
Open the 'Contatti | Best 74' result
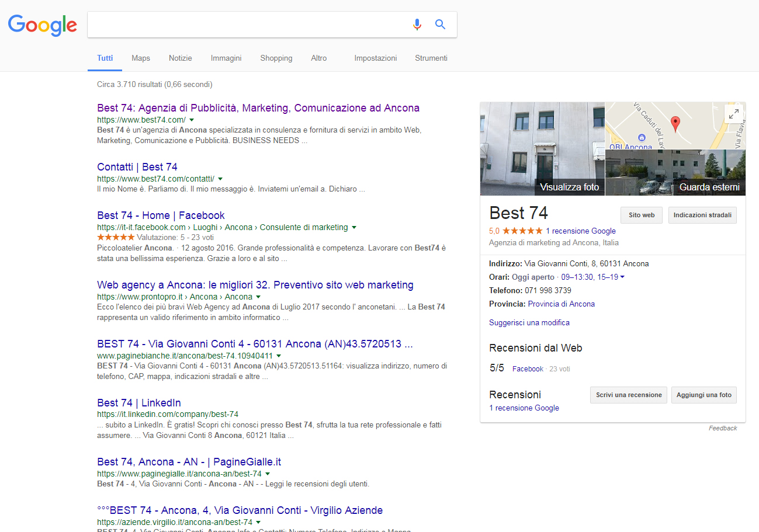click(x=137, y=167)
